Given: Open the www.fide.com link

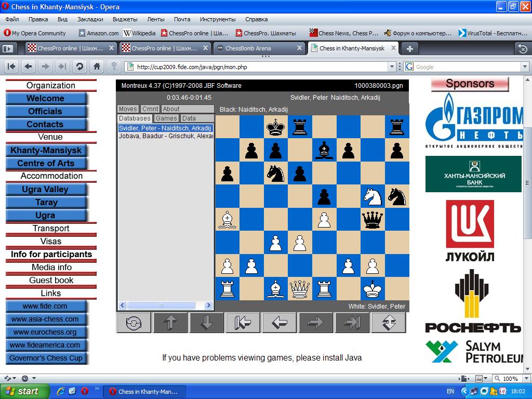Looking at the screenshot, I should click(x=45, y=307).
